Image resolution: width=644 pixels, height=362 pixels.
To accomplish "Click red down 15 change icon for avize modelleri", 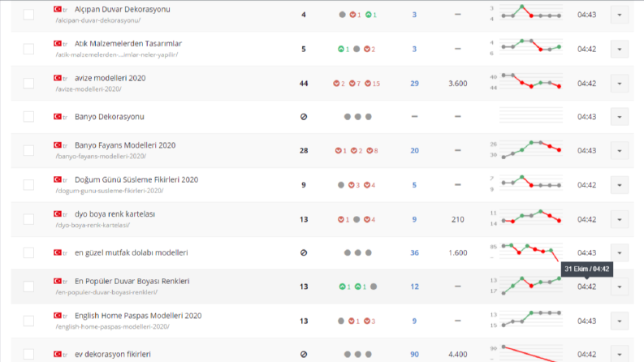I will [x=368, y=84].
